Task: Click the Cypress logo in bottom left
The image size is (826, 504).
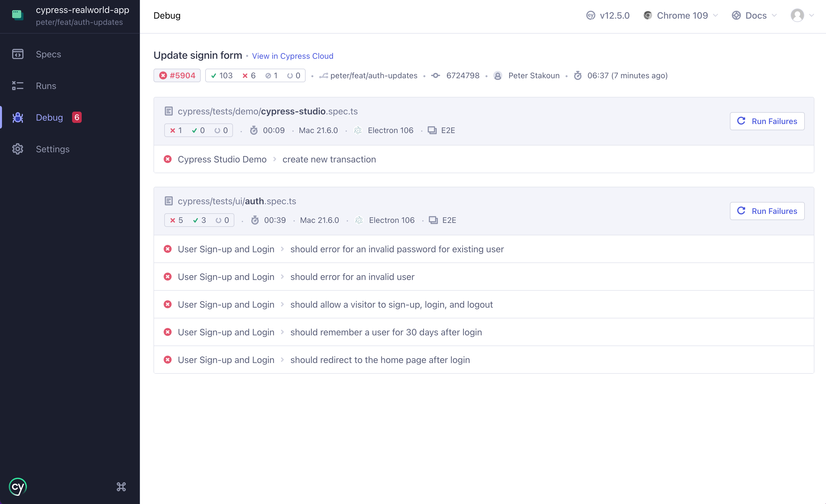Action: click(17, 486)
